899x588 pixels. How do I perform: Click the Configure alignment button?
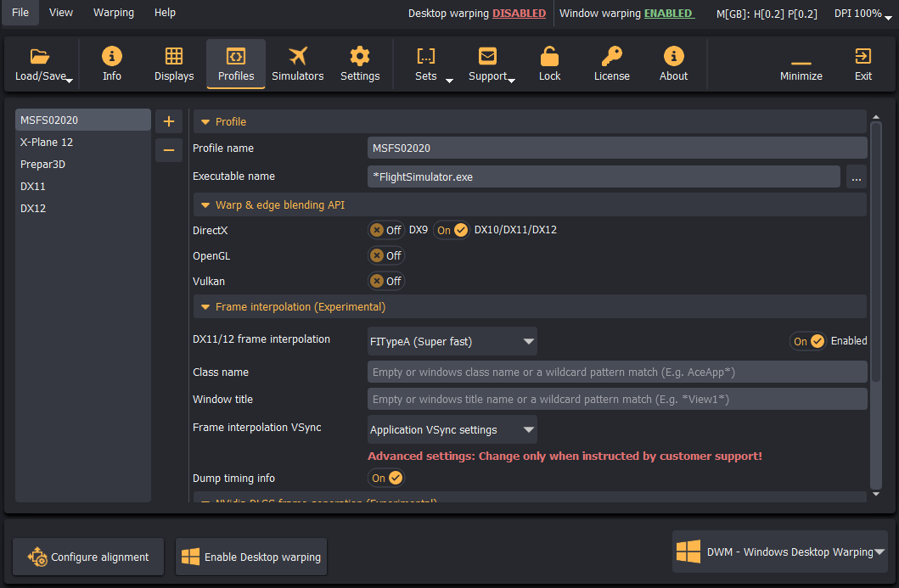(x=88, y=557)
